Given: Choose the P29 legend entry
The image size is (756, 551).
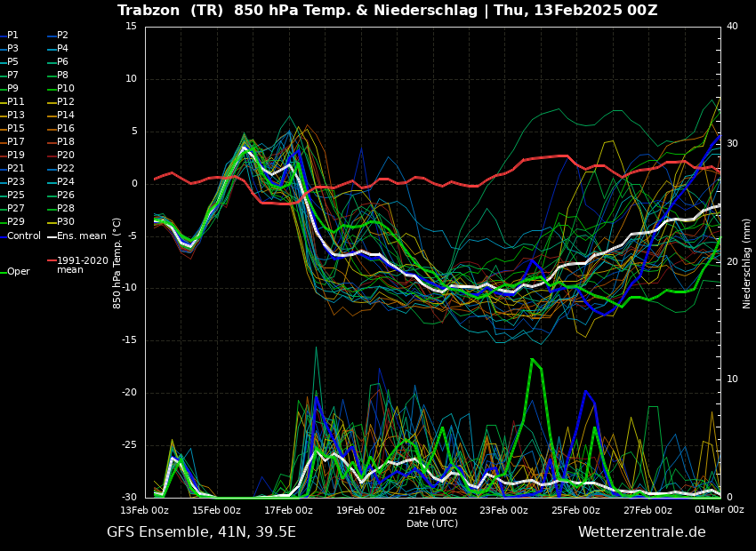Looking at the screenshot, I should [x=15, y=221].
